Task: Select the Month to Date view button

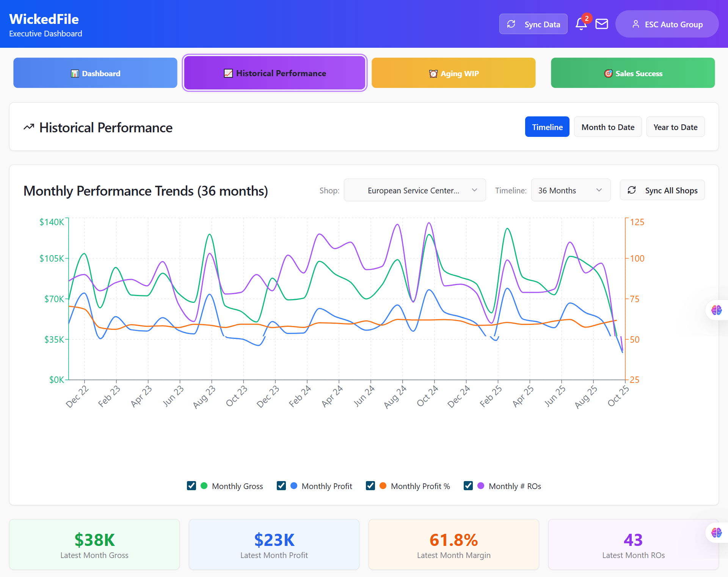Action: click(x=607, y=127)
